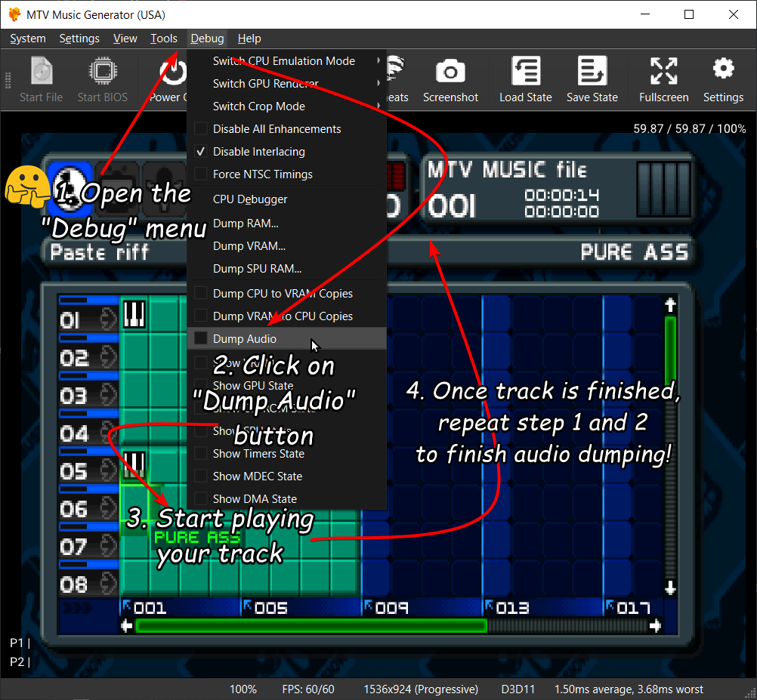This screenshot has width=757, height=700.
Task: Click the left arrow of the song position bar
Action: tap(126, 626)
